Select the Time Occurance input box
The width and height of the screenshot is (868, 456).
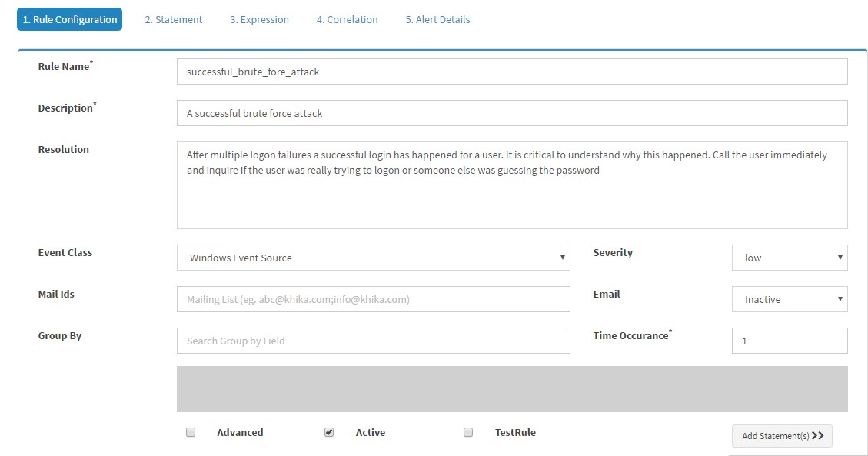tap(790, 341)
